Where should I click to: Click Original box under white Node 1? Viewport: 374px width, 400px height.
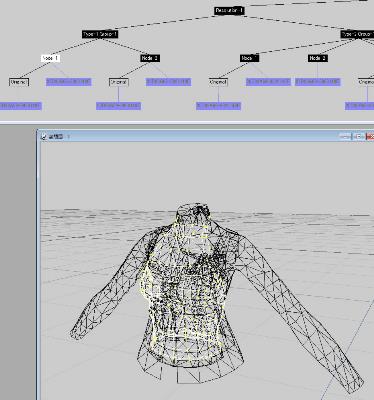tap(19, 82)
